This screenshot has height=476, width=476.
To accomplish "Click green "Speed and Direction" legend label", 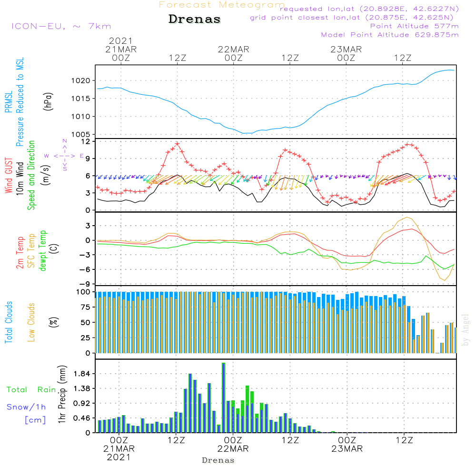I will 31,175.
